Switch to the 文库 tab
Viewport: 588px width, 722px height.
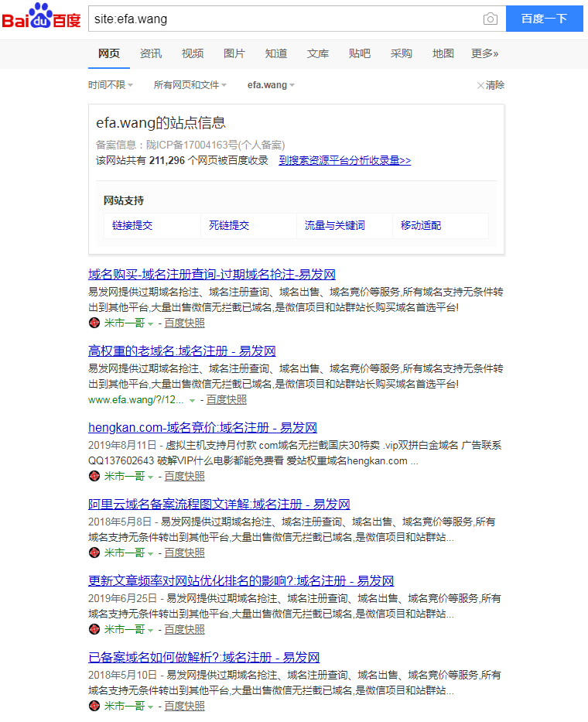point(318,53)
